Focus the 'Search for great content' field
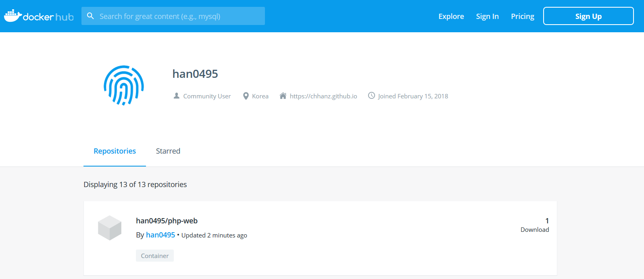644x279 pixels. pos(173,16)
